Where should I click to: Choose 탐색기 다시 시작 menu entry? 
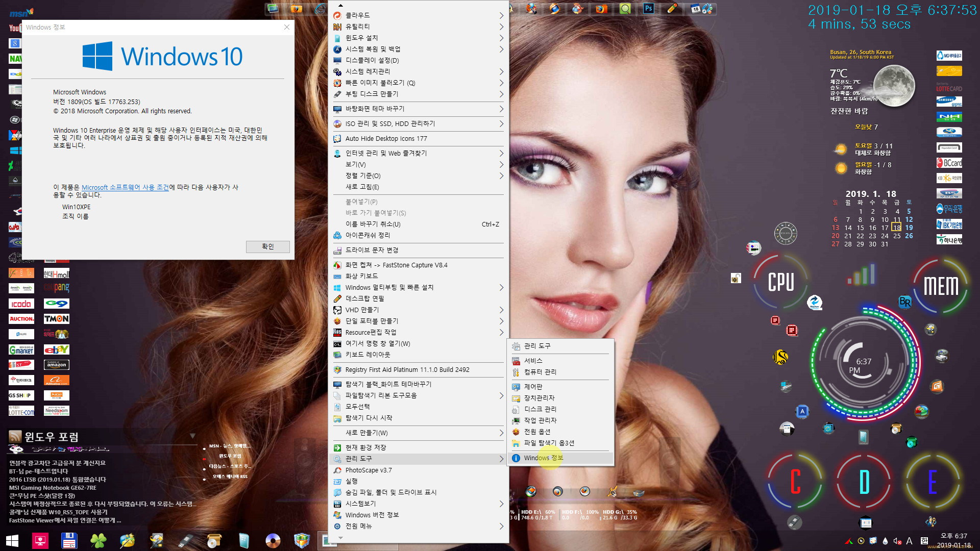coord(418,418)
